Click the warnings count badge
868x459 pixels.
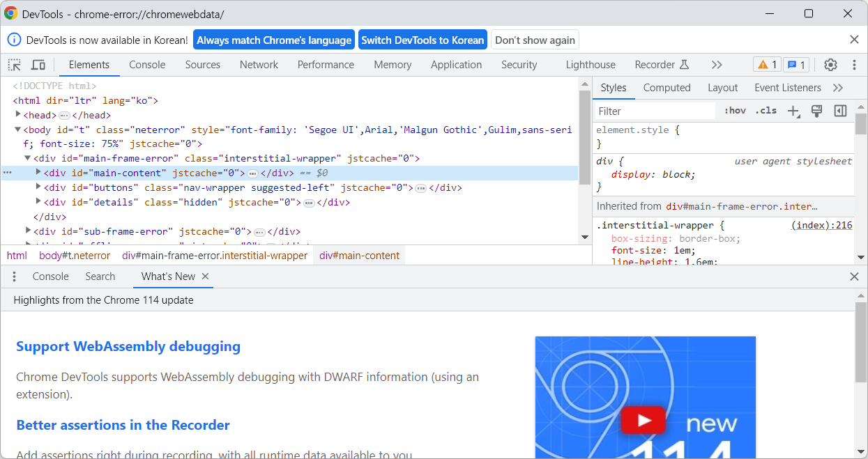coord(767,65)
